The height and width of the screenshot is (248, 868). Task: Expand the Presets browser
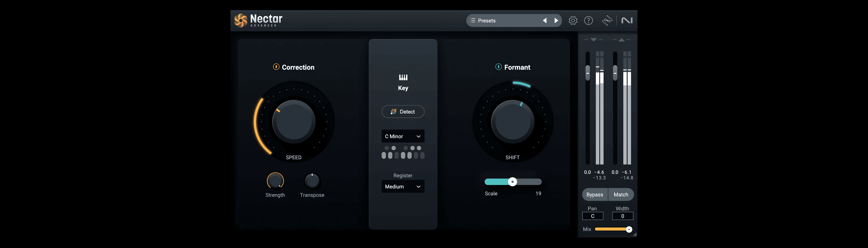click(x=487, y=20)
